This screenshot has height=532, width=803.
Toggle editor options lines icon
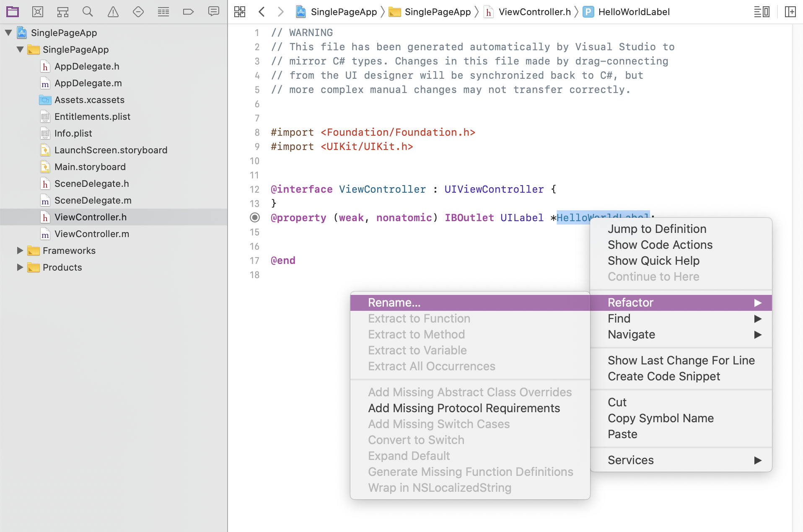point(762,12)
